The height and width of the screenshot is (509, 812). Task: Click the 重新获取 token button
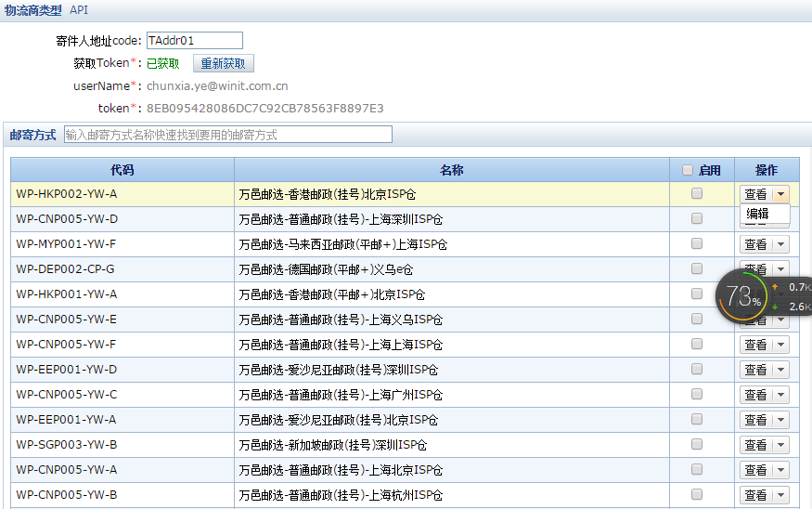click(224, 63)
